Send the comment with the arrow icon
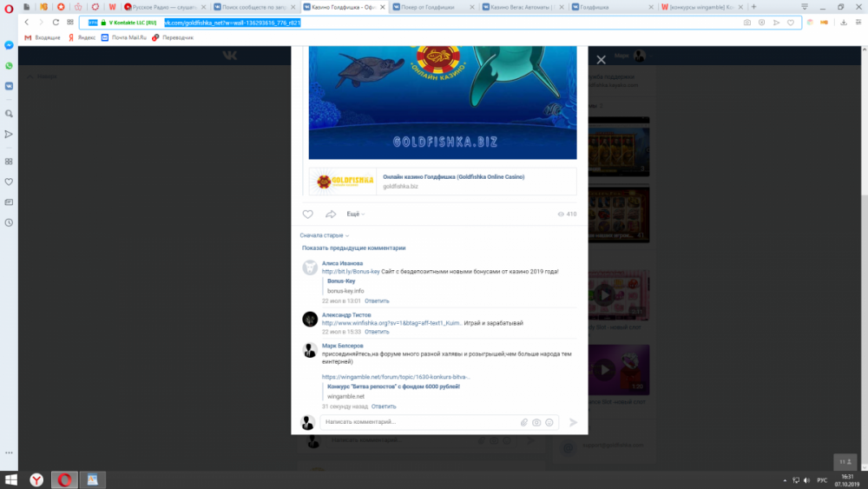The image size is (868, 489). point(573,422)
